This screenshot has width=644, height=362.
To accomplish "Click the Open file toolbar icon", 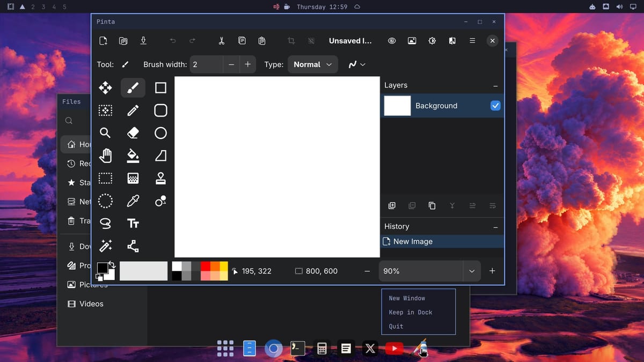I will (x=123, y=41).
